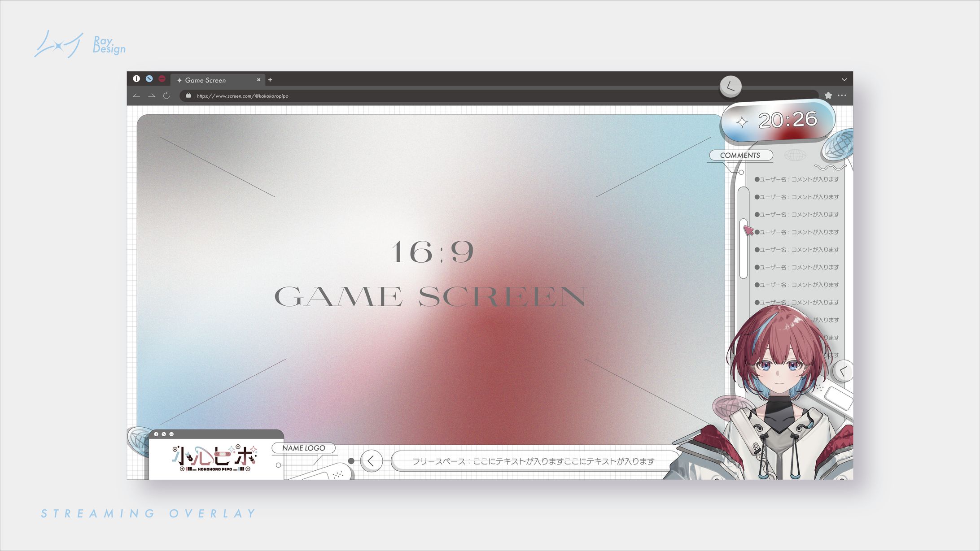This screenshot has height=551, width=980.
Task: Click the faint globe icon beside COMMENTS
Action: pos(795,155)
